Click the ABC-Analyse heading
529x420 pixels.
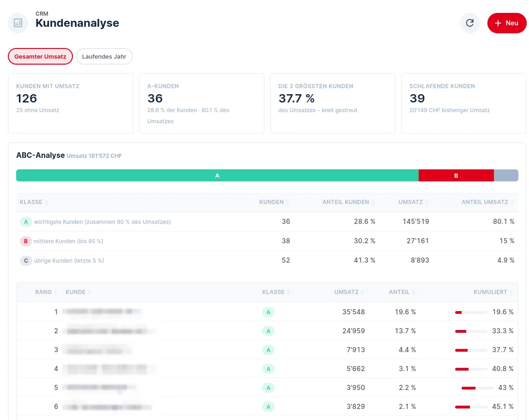41,155
